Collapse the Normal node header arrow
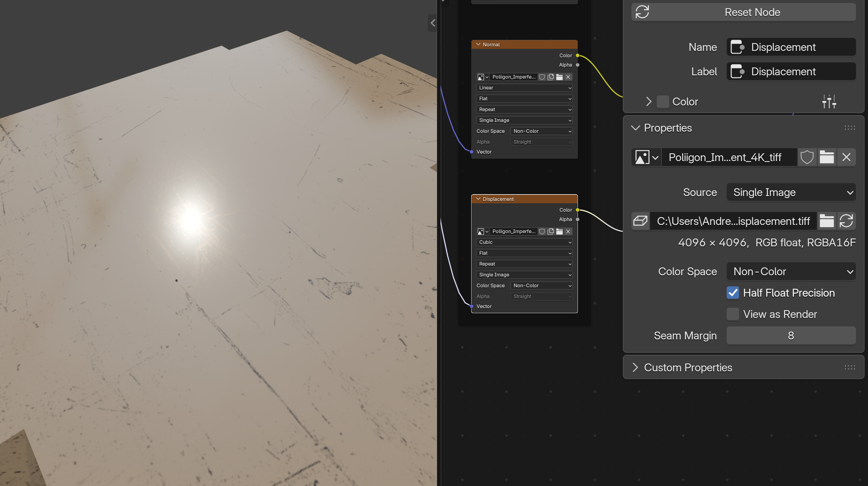The width and height of the screenshot is (868, 486). (478, 45)
